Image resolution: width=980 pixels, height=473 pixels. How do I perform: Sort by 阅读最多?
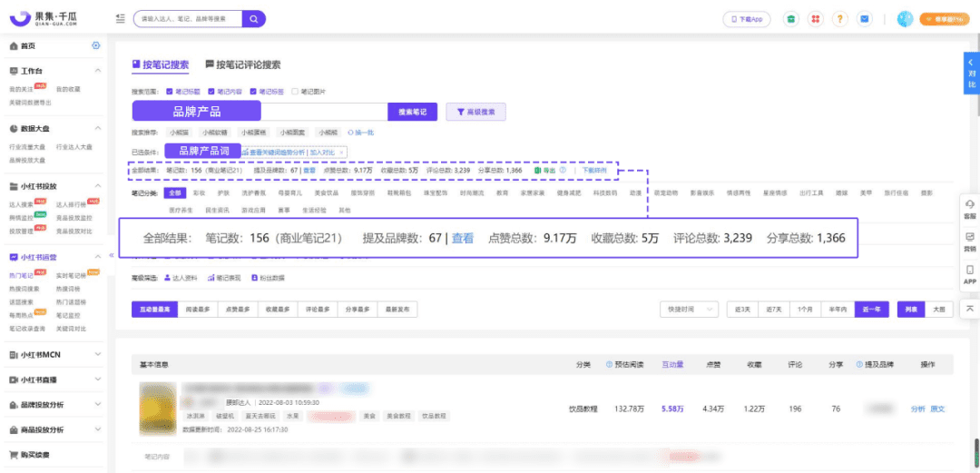198,310
